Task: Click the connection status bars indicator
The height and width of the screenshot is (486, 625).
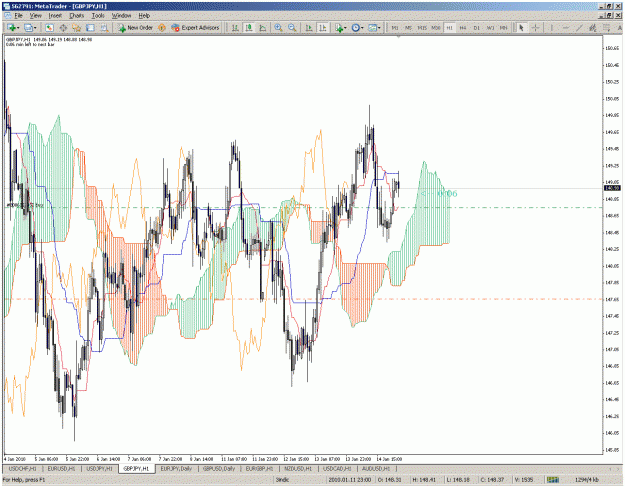Action: 552,480
